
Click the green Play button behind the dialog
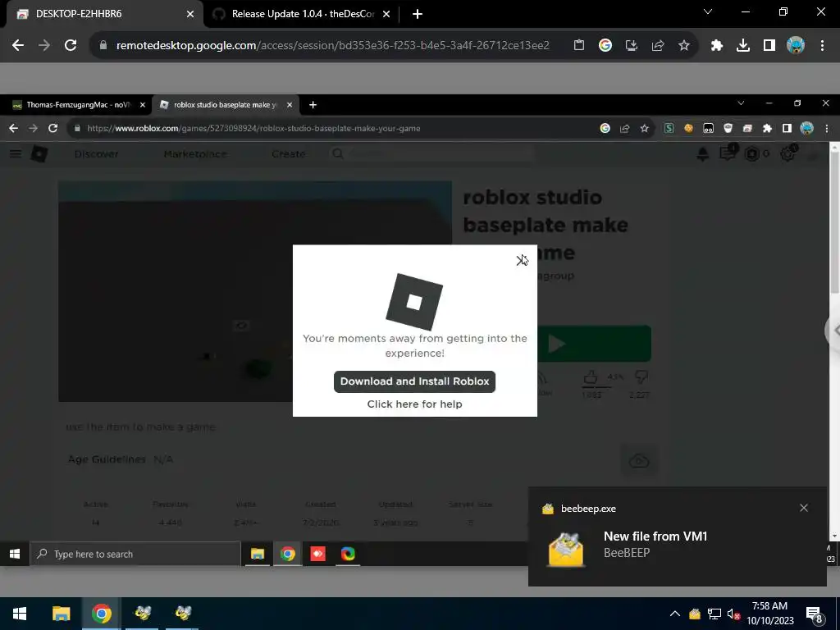594,344
